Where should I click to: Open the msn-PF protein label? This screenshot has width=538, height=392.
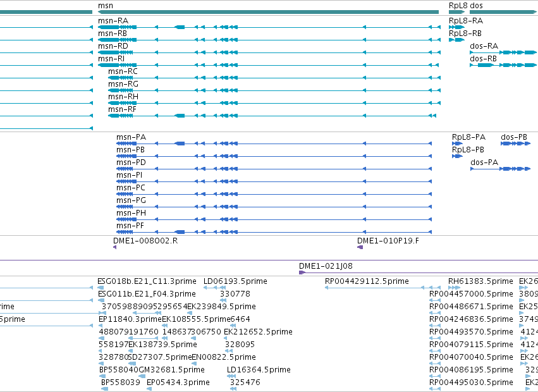pyautogui.click(x=130, y=226)
